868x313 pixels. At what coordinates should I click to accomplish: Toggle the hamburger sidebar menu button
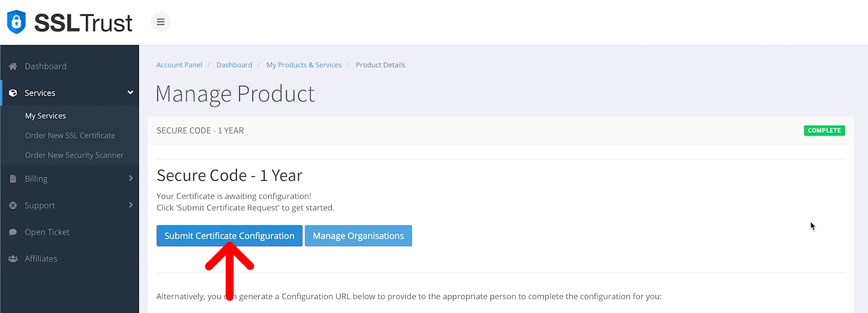[x=161, y=22]
